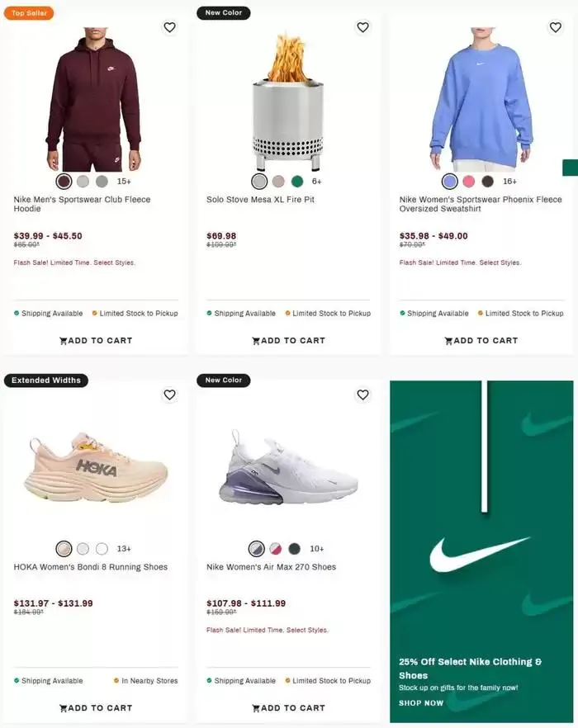Open the HOKA Bondi 8 product image
The image size is (578, 728).
tap(96, 470)
